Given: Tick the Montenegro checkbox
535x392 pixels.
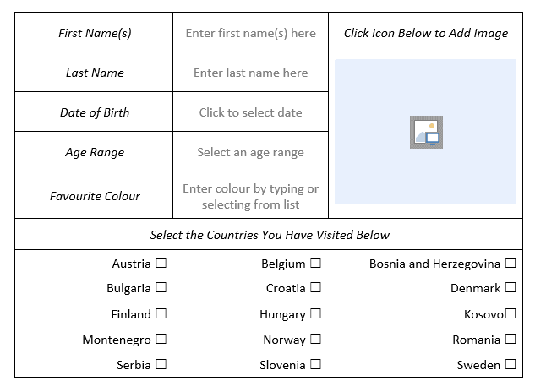Looking at the screenshot, I should (161, 340).
